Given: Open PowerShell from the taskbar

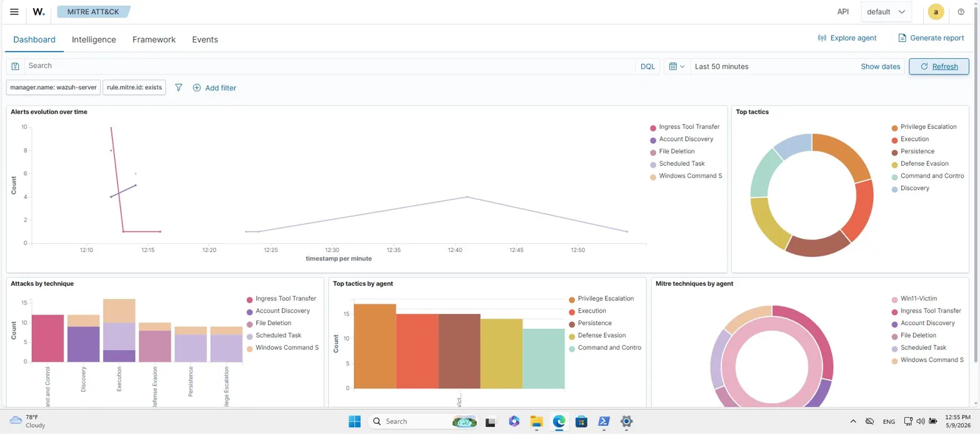Looking at the screenshot, I should (604, 421).
